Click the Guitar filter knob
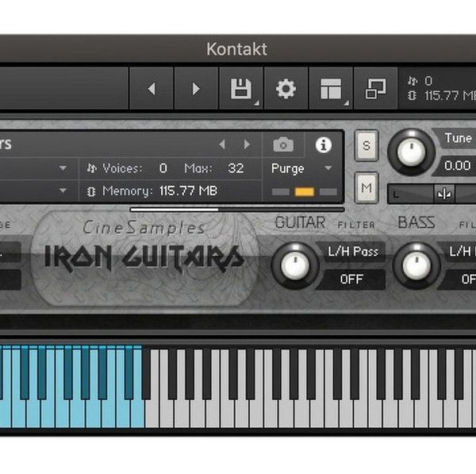The height and width of the screenshot is (474, 476). 295,265
